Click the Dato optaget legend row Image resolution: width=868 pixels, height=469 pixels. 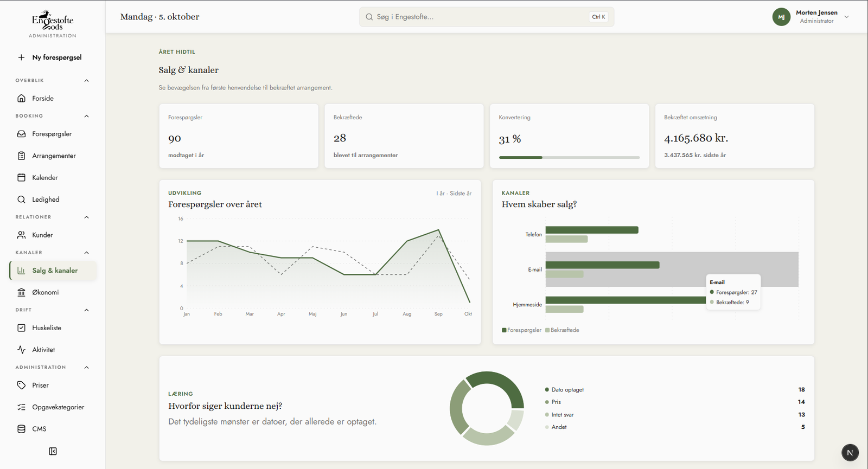675,390
